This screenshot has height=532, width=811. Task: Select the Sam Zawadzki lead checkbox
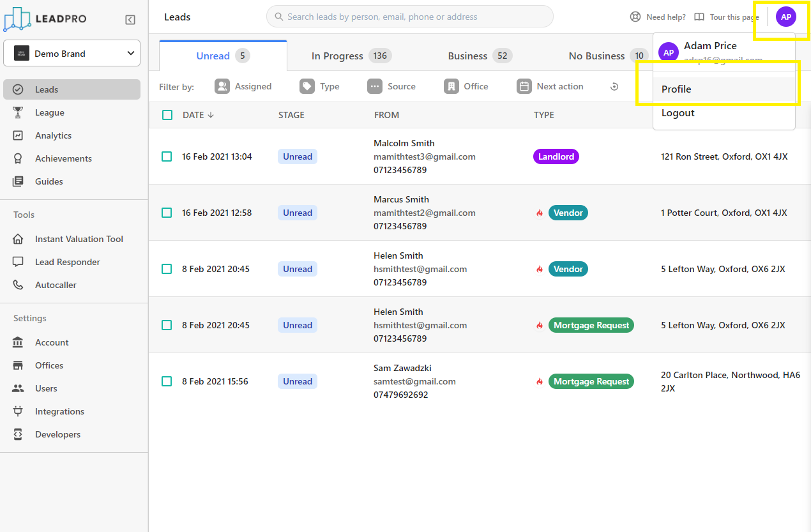167,381
